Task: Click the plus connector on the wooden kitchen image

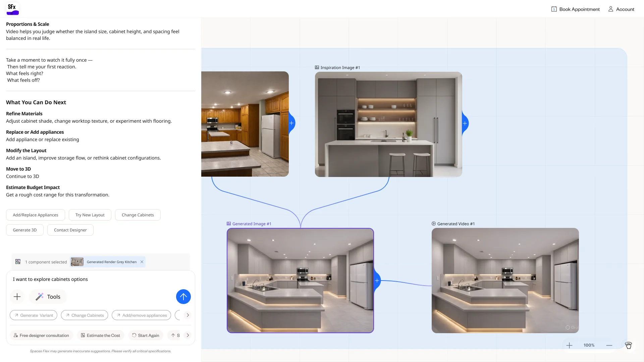Action: [291, 123]
